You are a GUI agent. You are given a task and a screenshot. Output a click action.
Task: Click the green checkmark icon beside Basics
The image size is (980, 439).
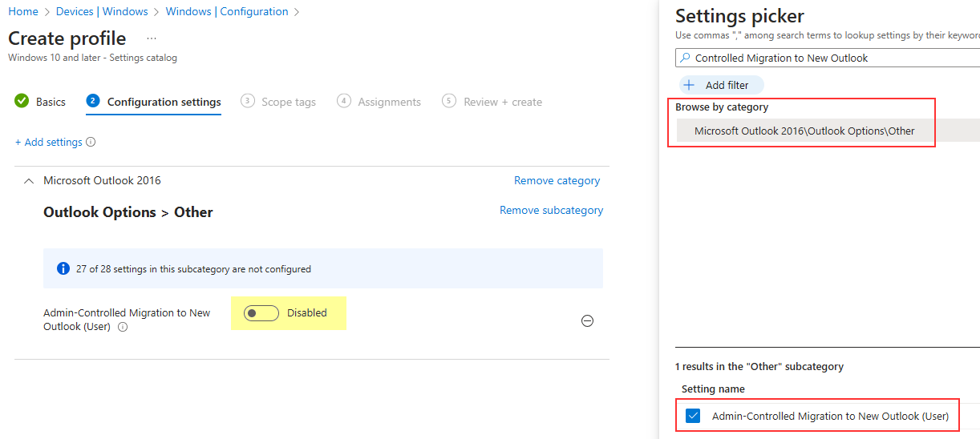[x=22, y=102]
